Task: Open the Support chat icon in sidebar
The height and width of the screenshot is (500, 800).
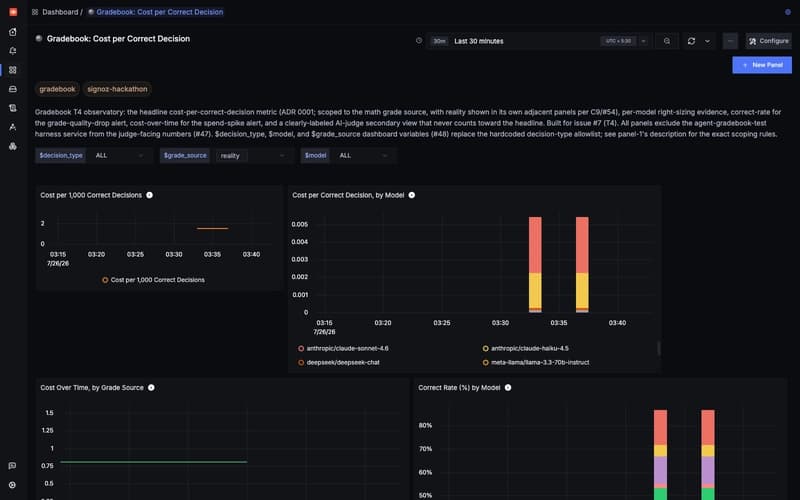Action: click(13, 466)
